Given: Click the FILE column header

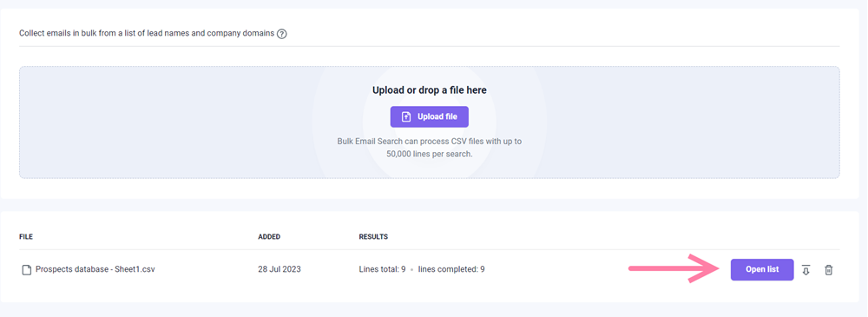Looking at the screenshot, I should (x=26, y=236).
